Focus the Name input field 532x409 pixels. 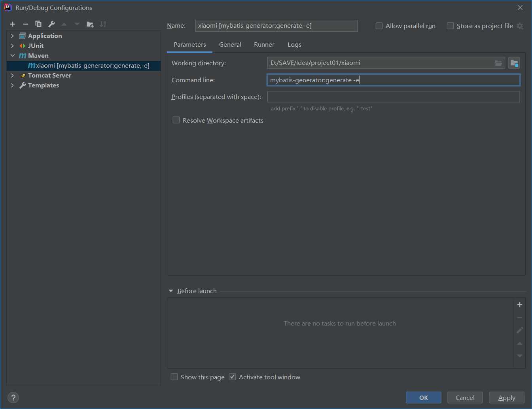(x=276, y=26)
